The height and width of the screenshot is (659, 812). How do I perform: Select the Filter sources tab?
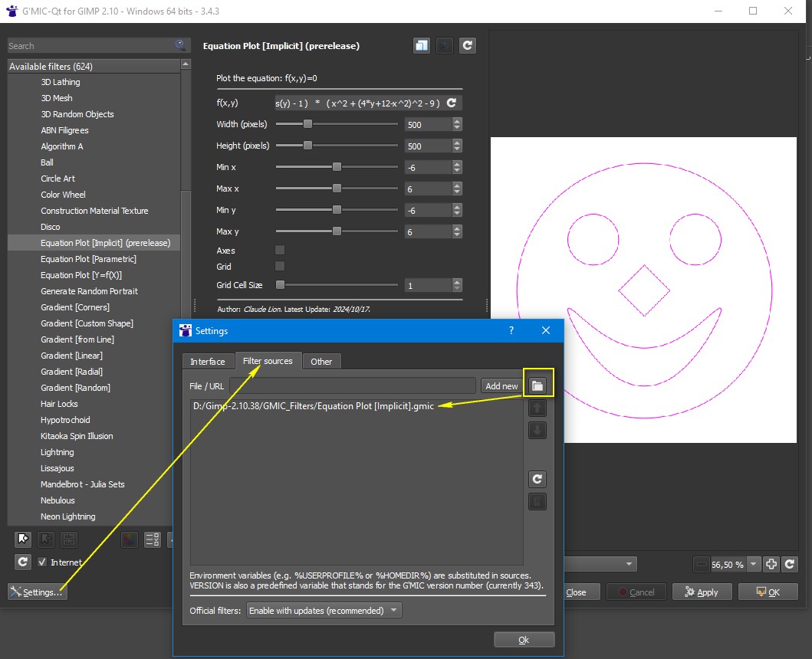coord(268,361)
